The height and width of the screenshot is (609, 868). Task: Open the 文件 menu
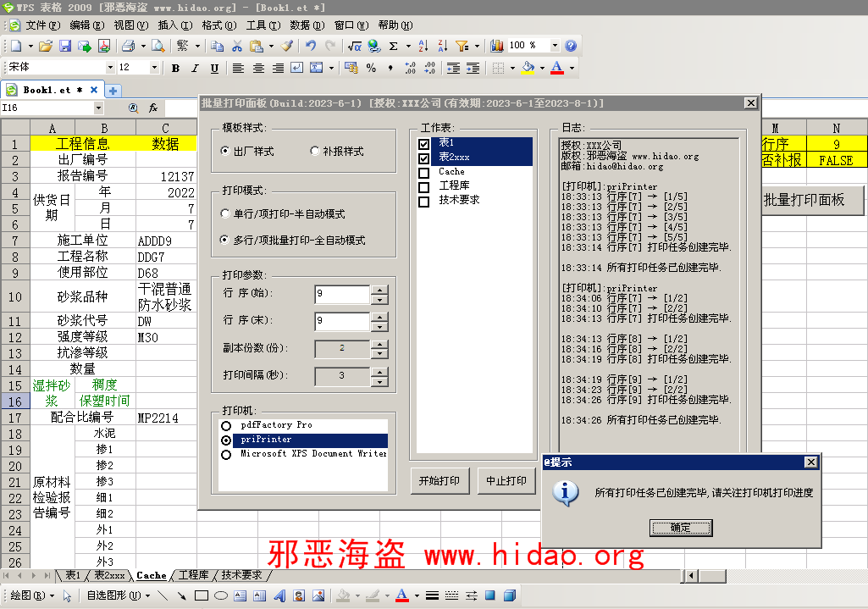42,25
